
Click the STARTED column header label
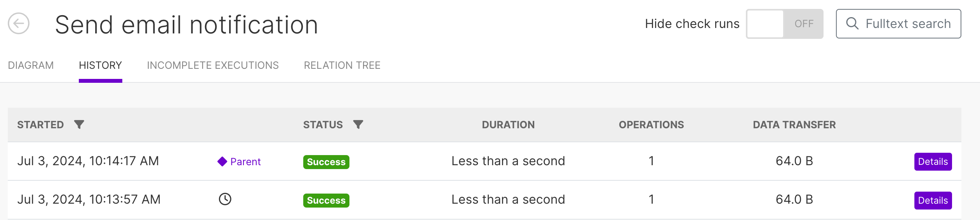point(40,125)
